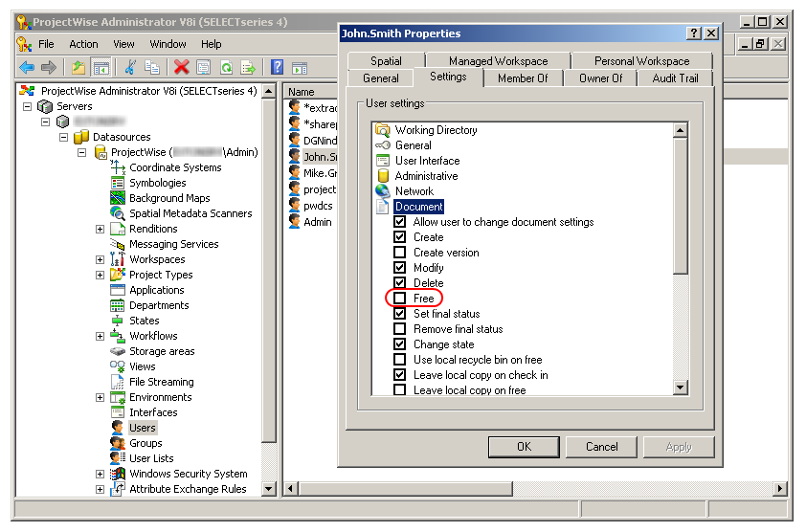The image size is (806, 532).
Task: Select Administrative settings category
Action: 426,176
